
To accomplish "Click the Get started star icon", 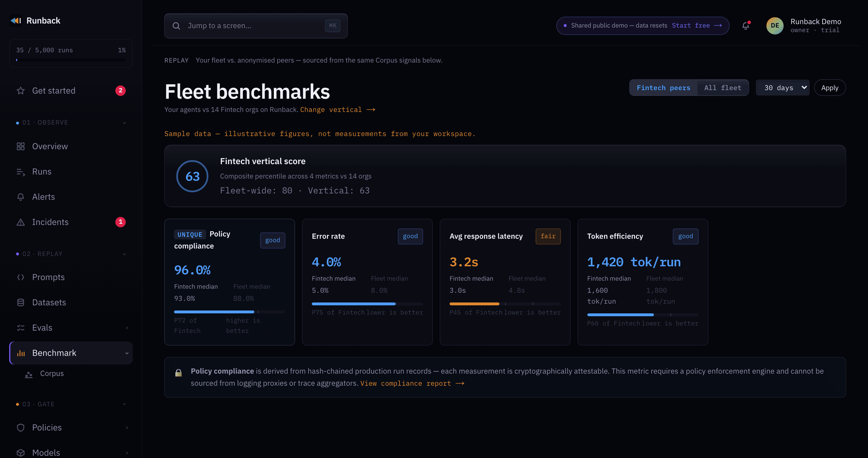I will (21, 91).
